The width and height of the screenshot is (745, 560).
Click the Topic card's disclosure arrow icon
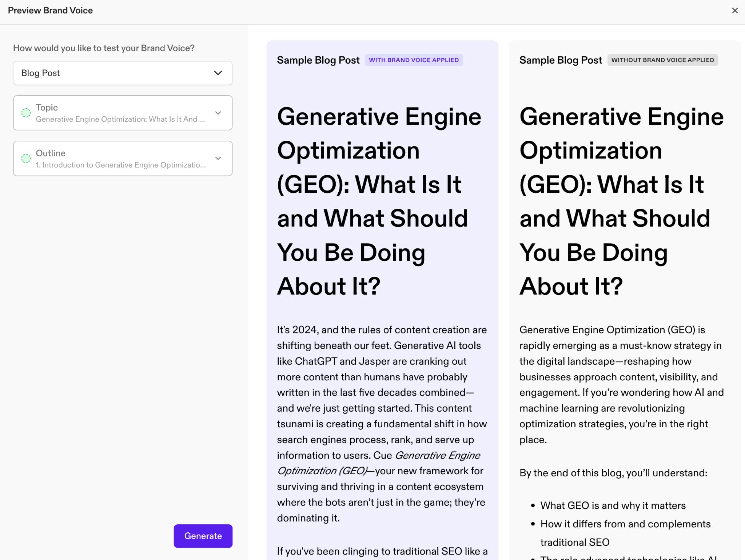[x=218, y=113]
